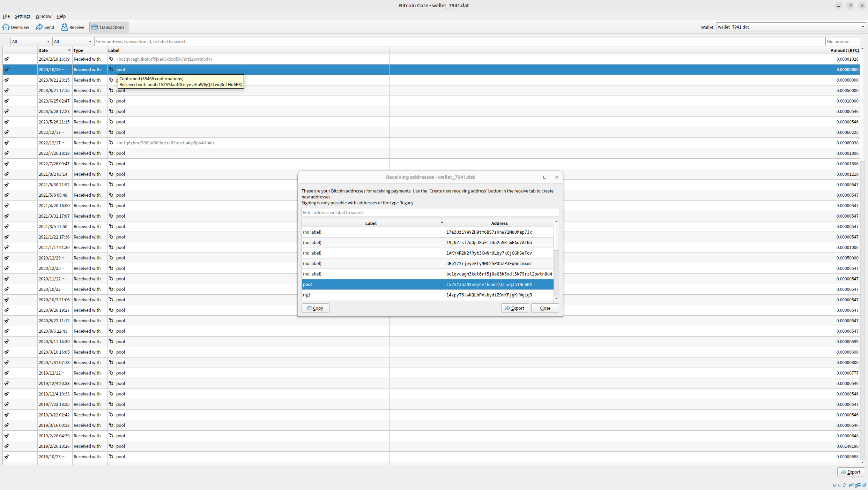Click the BTC unit status bar label
The width and height of the screenshot is (868, 490).
tap(837, 485)
